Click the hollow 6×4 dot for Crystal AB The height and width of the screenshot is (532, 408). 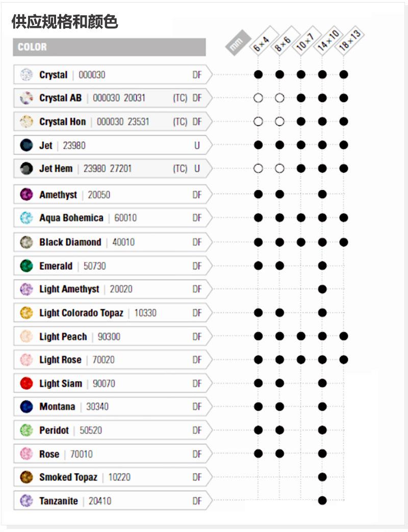pyautogui.click(x=258, y=98)
